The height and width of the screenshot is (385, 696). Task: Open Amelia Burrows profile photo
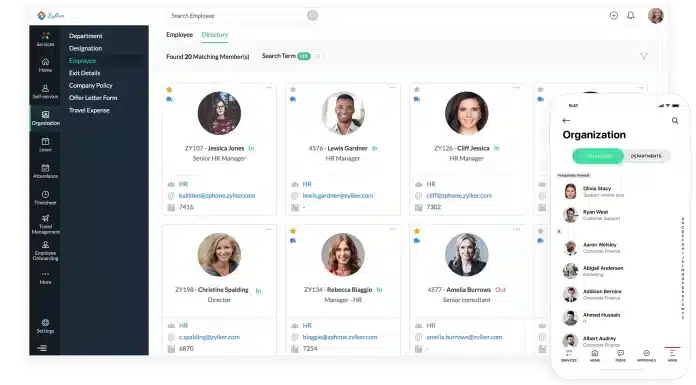coord(467,255)
